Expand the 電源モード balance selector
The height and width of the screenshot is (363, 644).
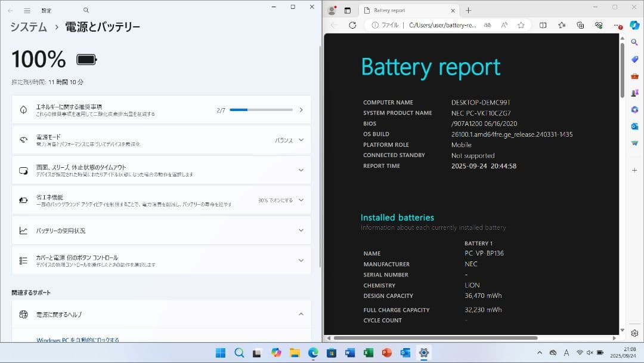[301, 140]
